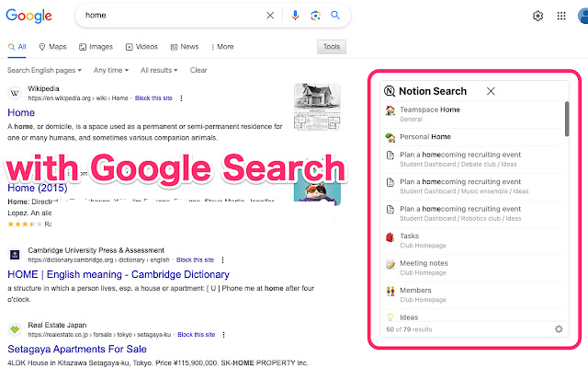This screenshot has height=368, width=588.
Task: Select the All results tab
Action: click(17, 47)
